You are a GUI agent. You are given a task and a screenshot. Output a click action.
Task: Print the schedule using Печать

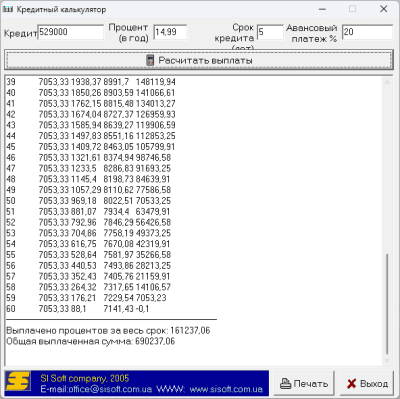click(304, 384)
